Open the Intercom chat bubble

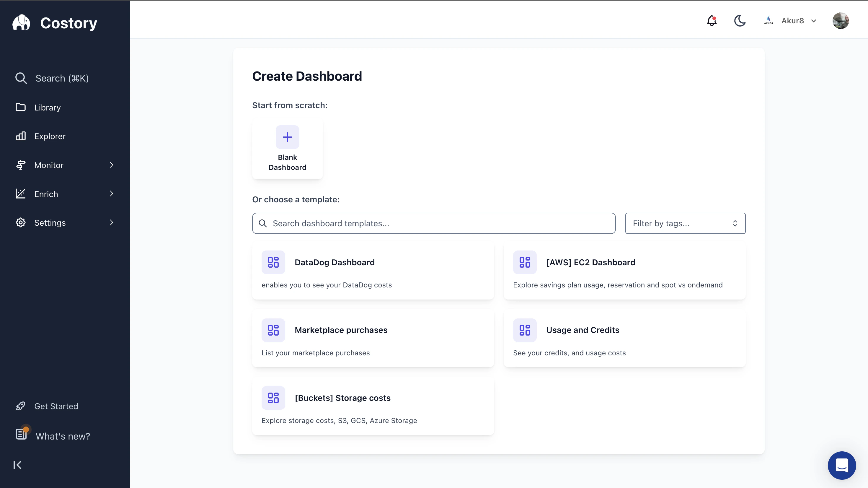point(841,466)
